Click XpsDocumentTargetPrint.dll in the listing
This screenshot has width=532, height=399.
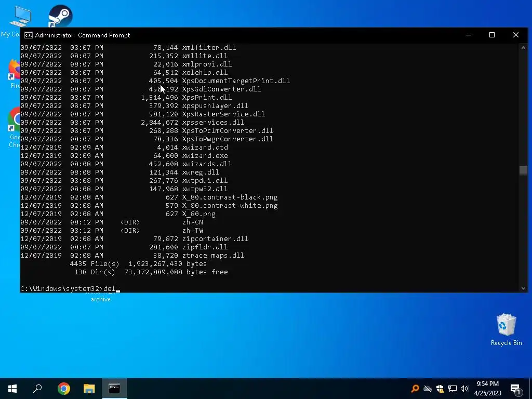[x=236, y=81]
